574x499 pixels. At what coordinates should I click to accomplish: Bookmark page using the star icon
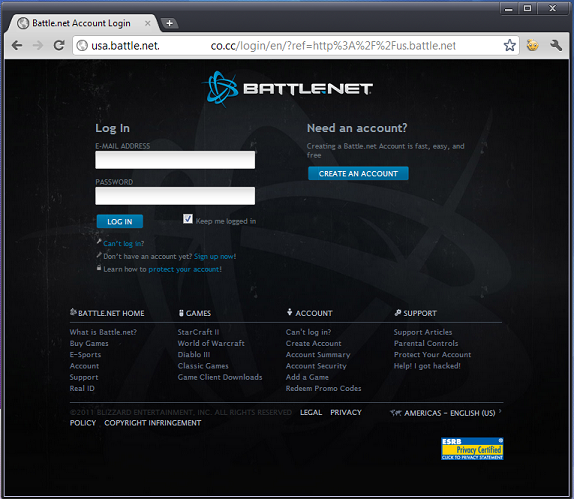[x=510, y=45]
